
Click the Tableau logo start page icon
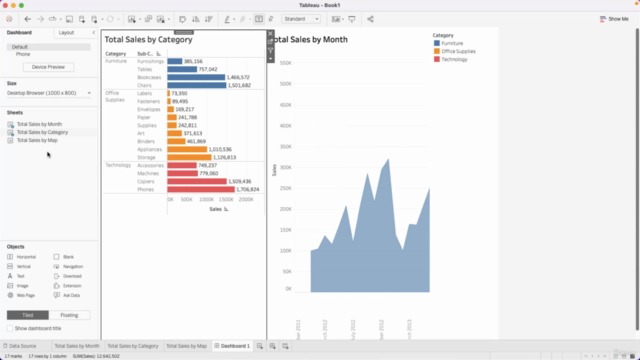9,19
